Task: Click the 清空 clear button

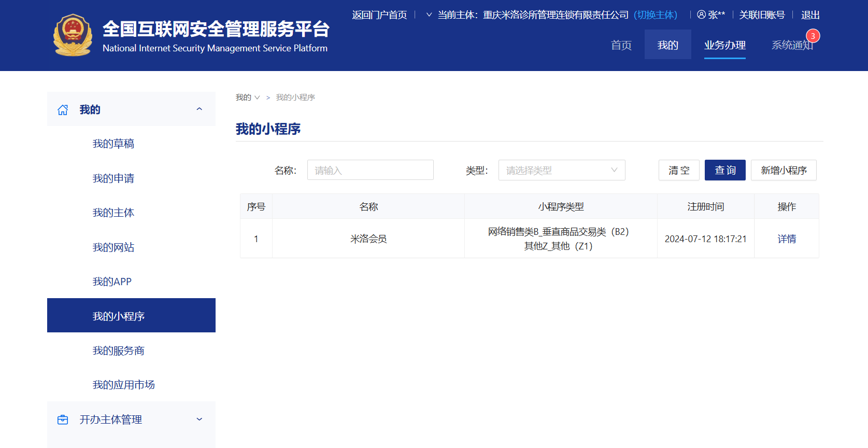Action: 679,170
